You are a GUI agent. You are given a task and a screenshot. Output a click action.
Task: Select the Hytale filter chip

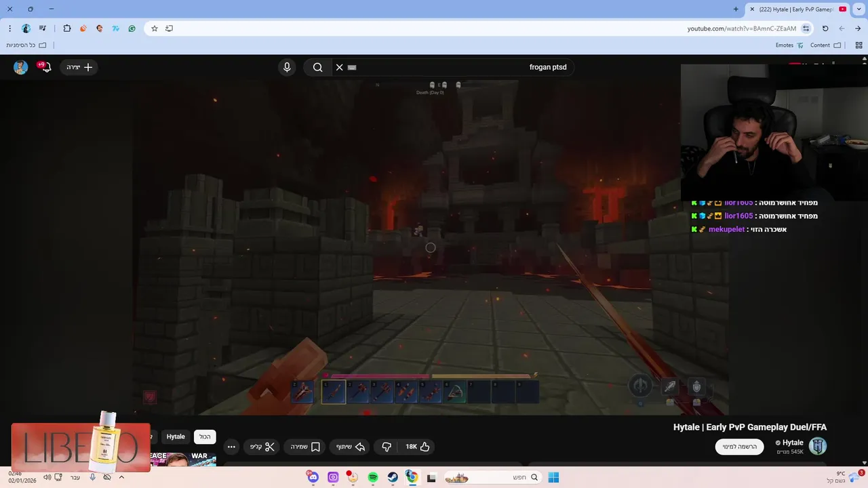176,436
